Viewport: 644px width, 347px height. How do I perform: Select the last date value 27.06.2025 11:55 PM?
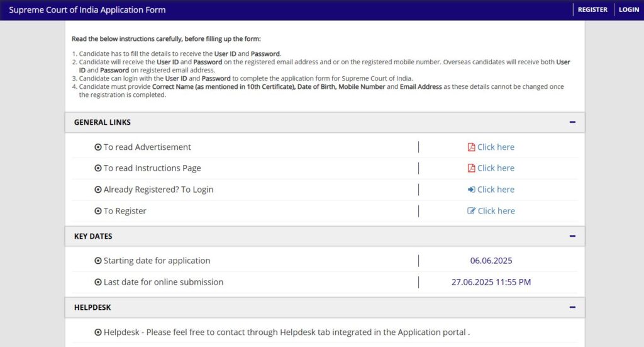(491, 282)
